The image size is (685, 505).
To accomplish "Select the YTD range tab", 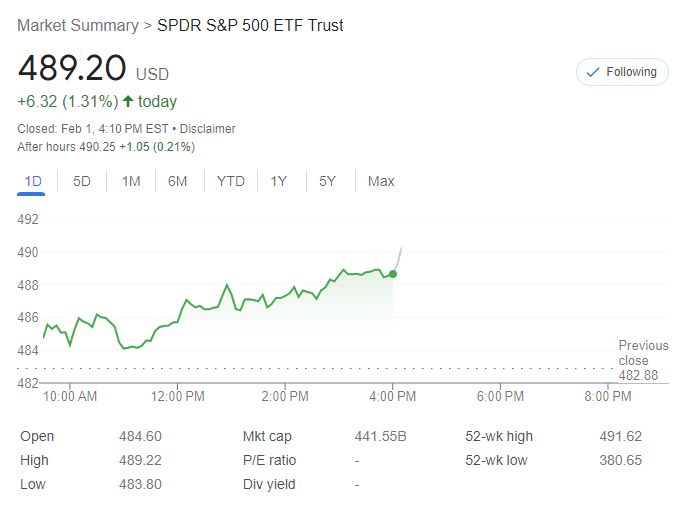I will [x=231, y=181].
